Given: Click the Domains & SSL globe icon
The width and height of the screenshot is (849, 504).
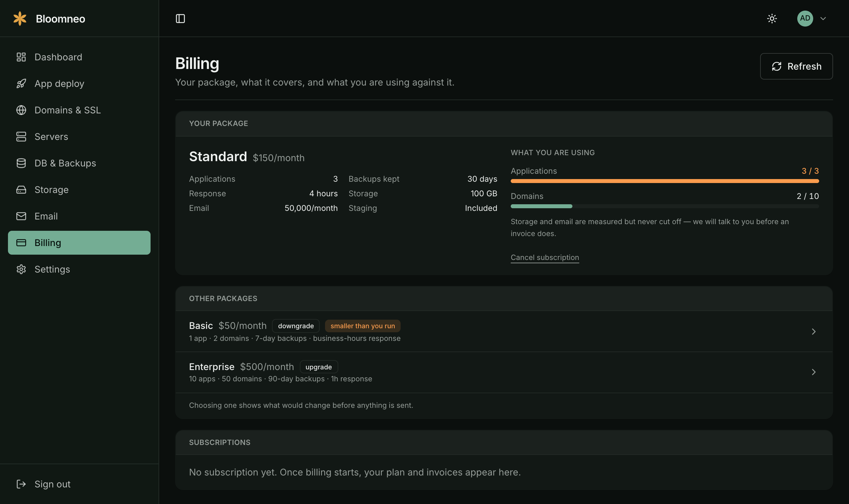Looking at the screenshot, I should tap(21, 110).
